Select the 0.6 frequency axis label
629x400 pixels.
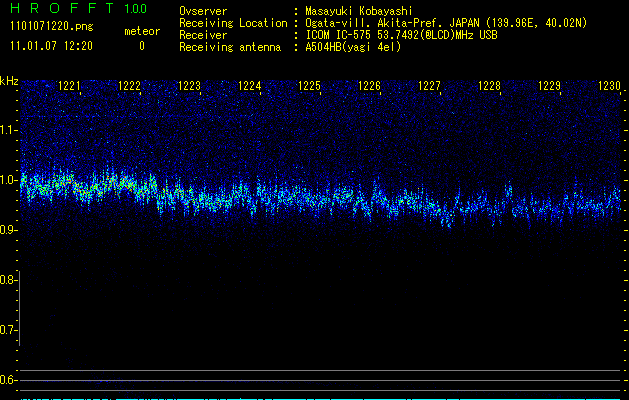click(x=9, y=379)
